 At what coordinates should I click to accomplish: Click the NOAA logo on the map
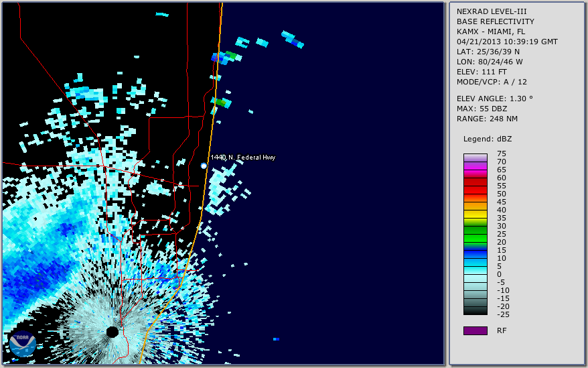(x=23, y=344)
